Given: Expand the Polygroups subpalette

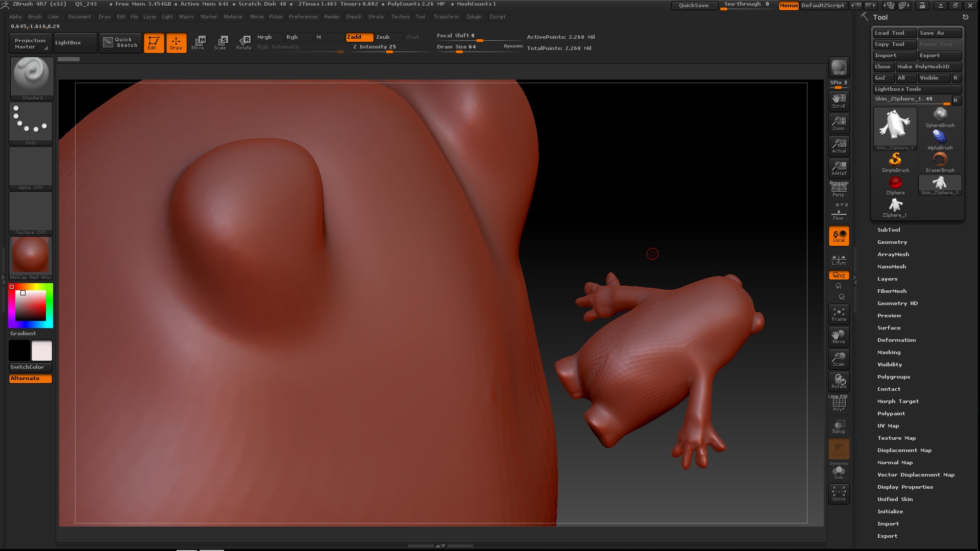Looking at the screenshot, I should coord(893,377).
